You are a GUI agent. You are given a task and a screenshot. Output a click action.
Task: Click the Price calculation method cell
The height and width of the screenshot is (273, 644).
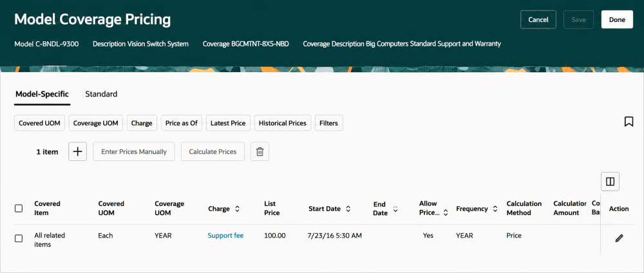[x=514, y=236]
